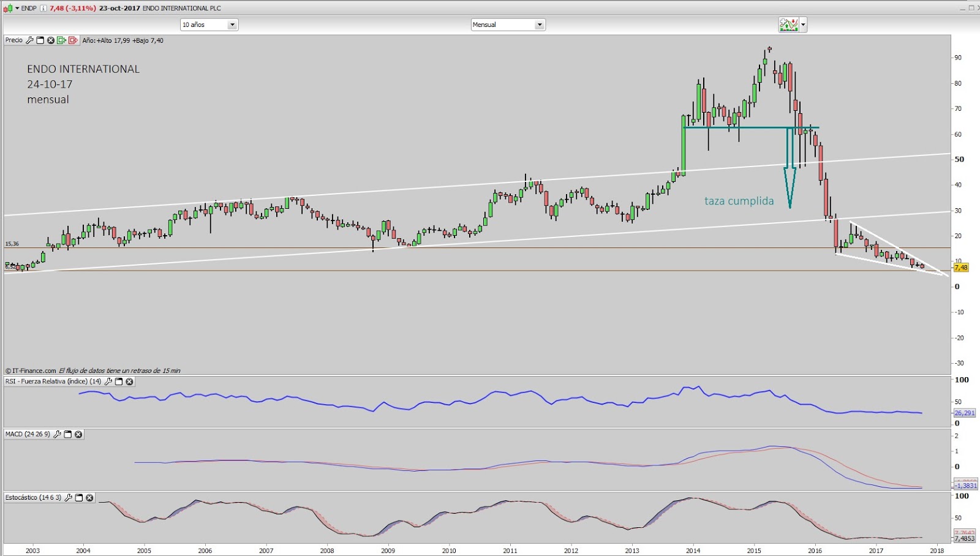
Task: Click the 2009 year label on the time axis
Action: pos(388,550)
